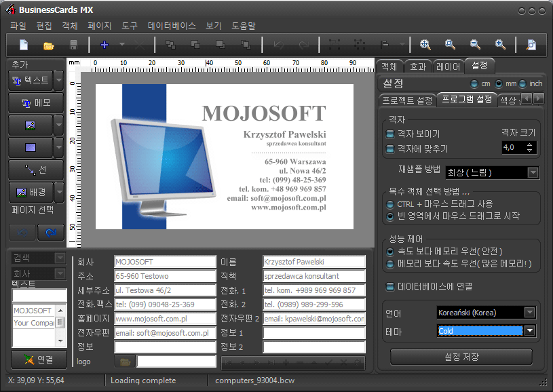
Task: Click the next page arrow under 페이지 선택
Action: 51,233
